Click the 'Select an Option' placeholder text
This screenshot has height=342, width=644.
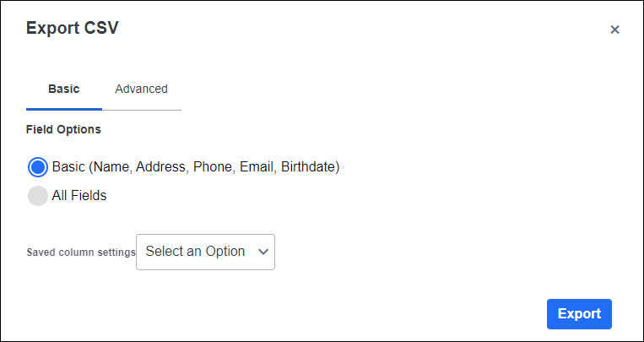[195, 252]
